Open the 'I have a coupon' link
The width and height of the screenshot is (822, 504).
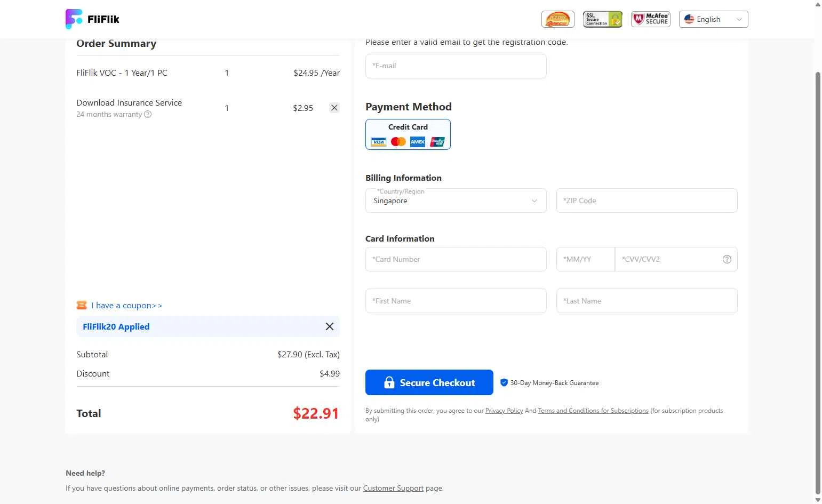point(126,306)
